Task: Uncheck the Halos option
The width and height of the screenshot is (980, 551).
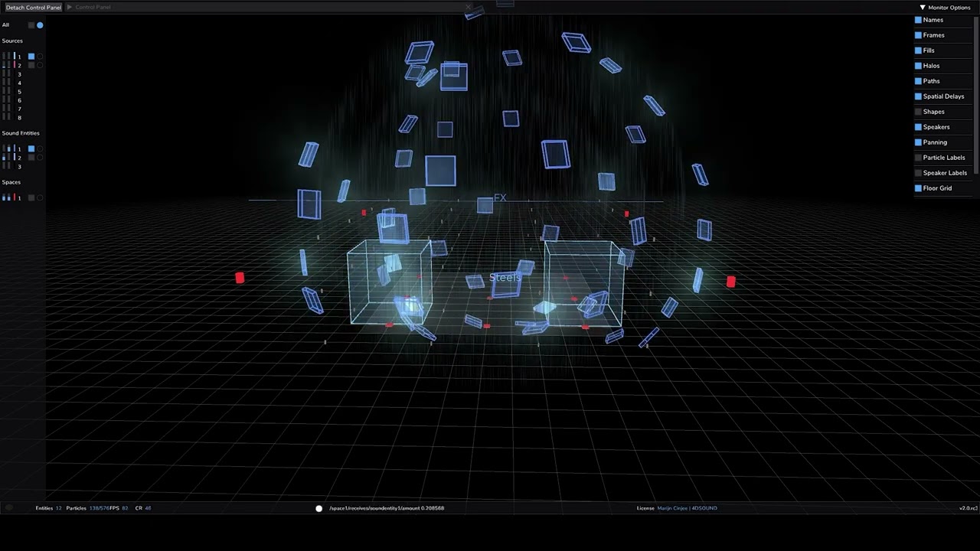Action: [919, 66]
